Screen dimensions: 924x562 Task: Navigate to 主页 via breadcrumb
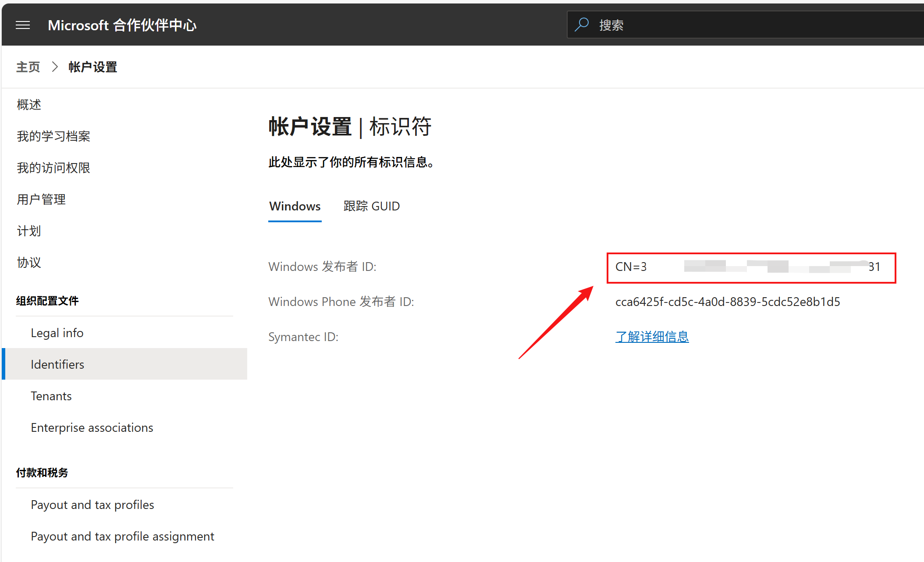tap(28, 67)
